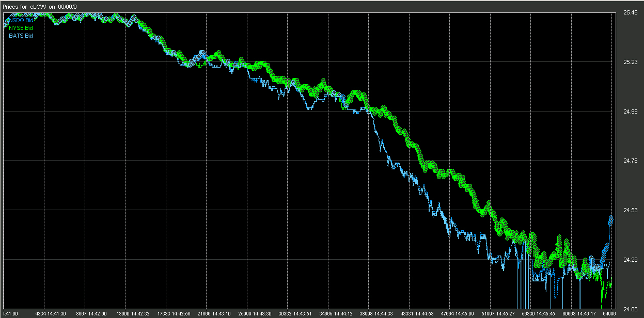Image resolution: width=644 pixels, height=318 pixels.
Task: Click the 25.46 price axis label
Action: pos(630,12)
